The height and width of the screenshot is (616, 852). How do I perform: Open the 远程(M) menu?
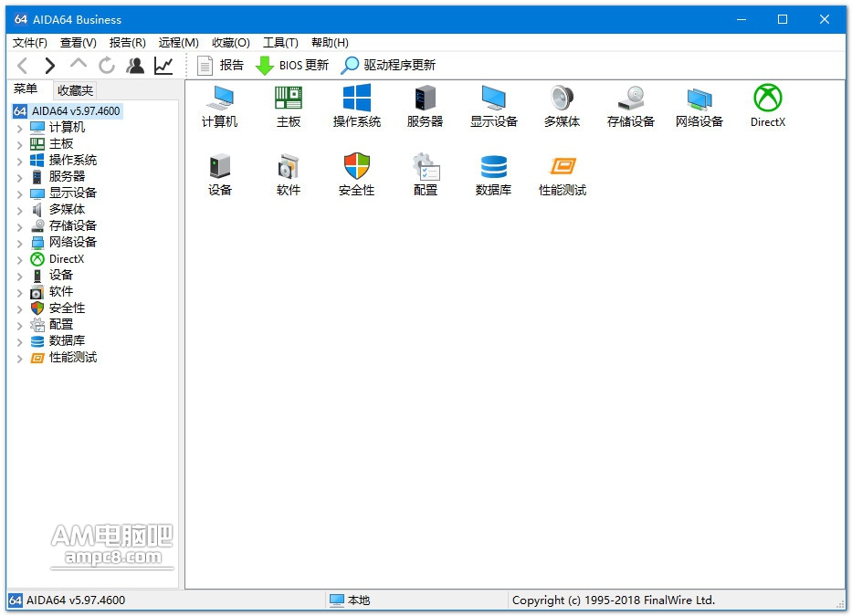click(178, 42)
